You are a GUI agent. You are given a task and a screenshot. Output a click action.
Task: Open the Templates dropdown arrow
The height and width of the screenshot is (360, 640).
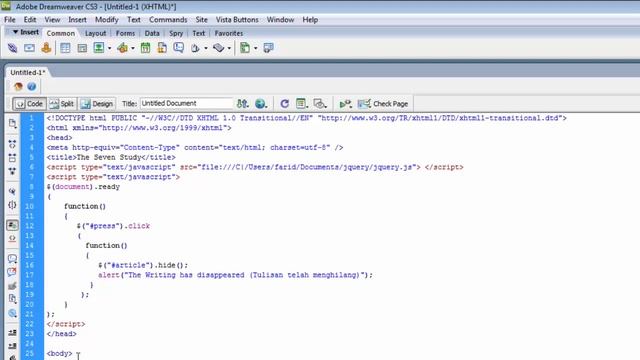[x=256, y=48]
